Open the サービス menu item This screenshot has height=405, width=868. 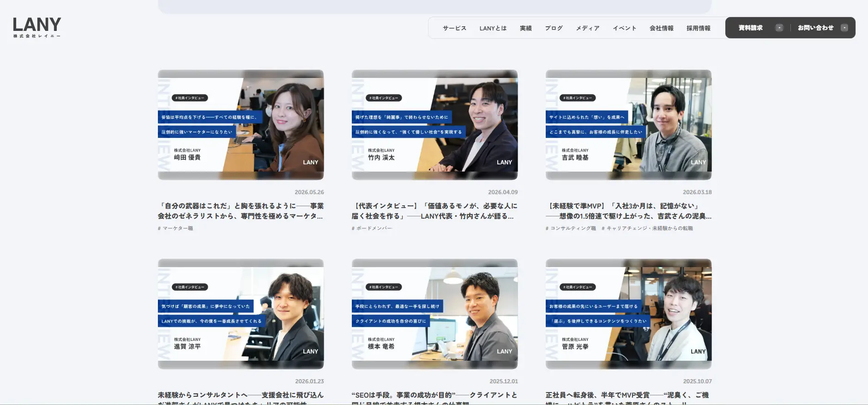(x=454, y=28)
